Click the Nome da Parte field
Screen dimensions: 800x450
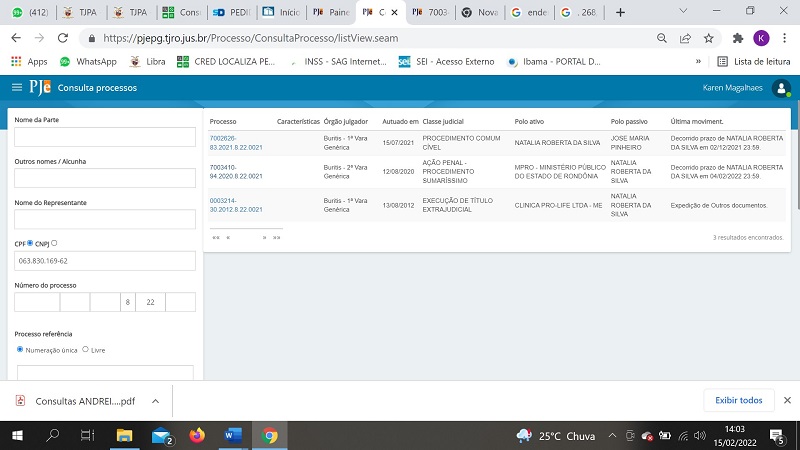coord(104,137)
